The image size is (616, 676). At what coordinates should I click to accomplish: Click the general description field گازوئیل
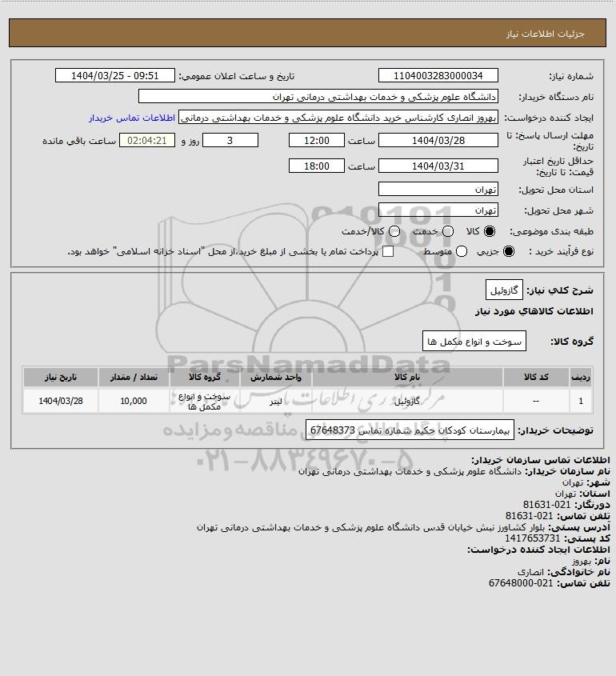(504, 290)
